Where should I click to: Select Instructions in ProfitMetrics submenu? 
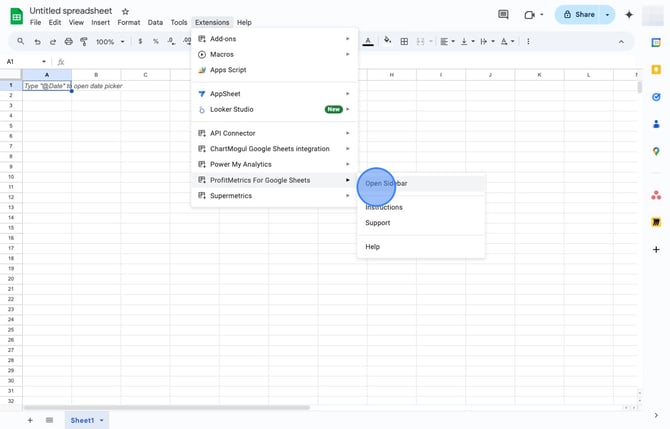pyautogui.click(x=421, y=207)
